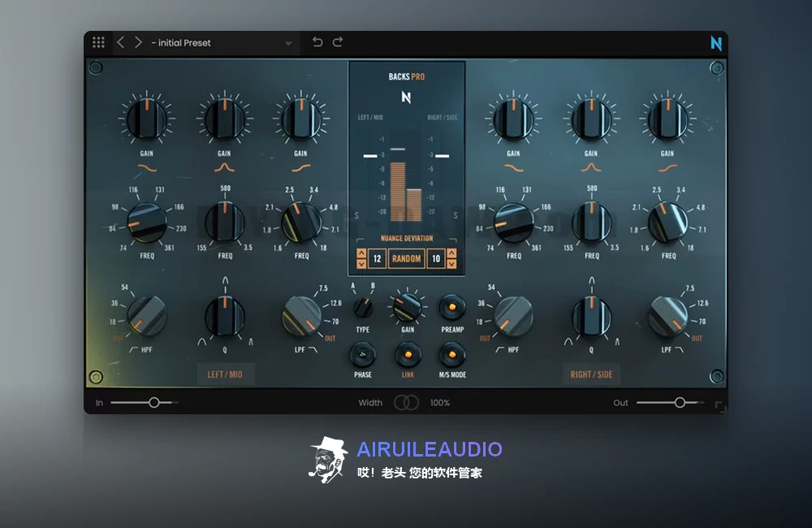Click the Right/Side high shelf GAIN knob

click(x=667, y=118)
